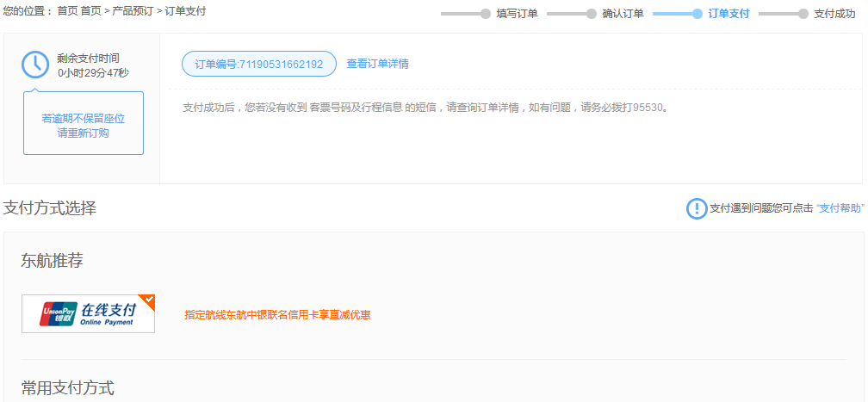Go to 产品预订 in the breadcrumb
The image size is (868, 402).
[133, 11]
